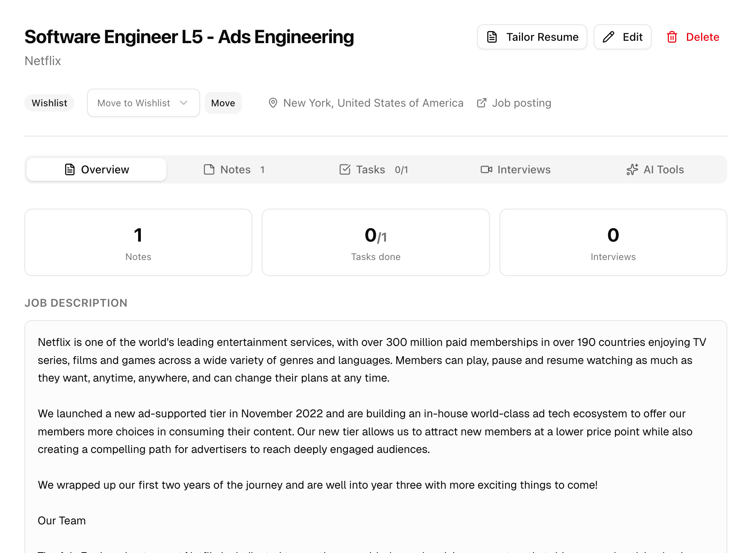Viewport: 756px width, 553px height.
Task: Open the AI Tools tab
Action: [655, 169]
